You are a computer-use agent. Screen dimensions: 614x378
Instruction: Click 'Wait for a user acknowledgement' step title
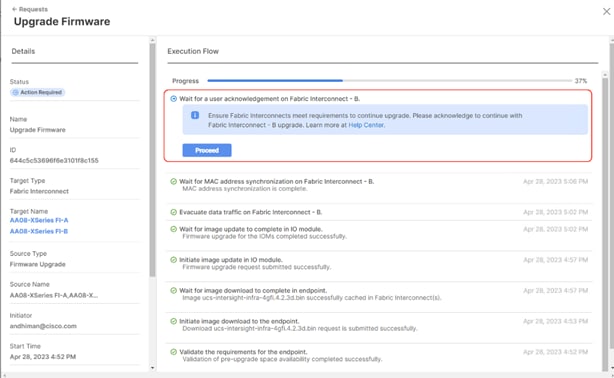coord(269,99)
